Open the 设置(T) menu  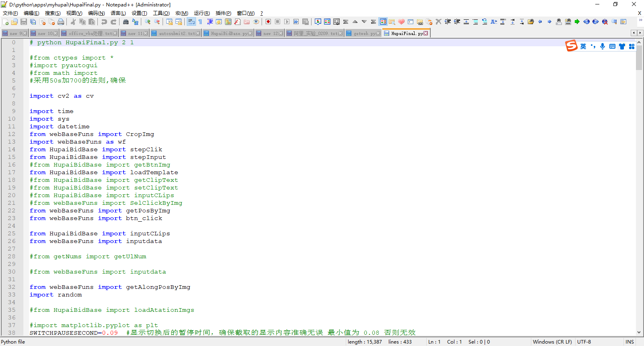pos(139,13)
